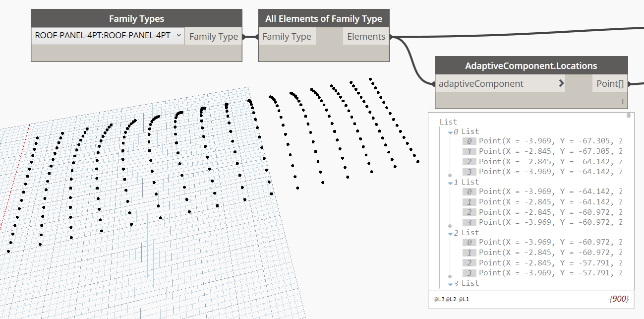Select the point row X = -2.845, Y = -57.791
The width and height of the screenshot is (644, 319).
tap(542, 262)
